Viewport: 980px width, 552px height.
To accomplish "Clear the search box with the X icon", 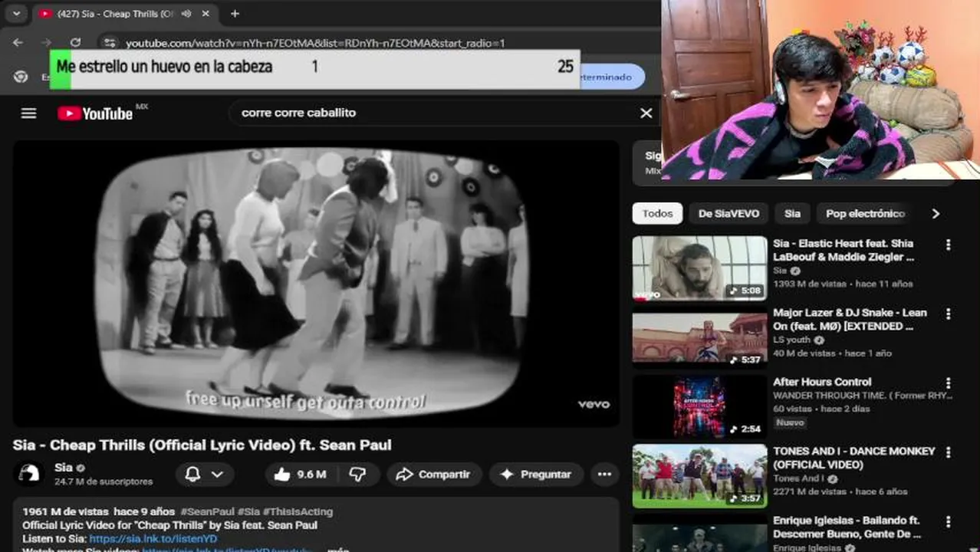I will click(646, 113).
